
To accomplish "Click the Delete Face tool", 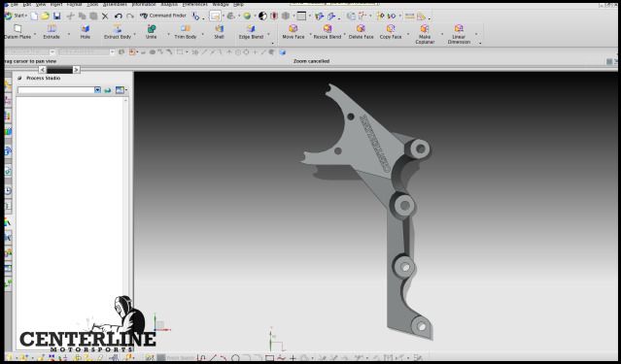I will (x=361, y=32).
